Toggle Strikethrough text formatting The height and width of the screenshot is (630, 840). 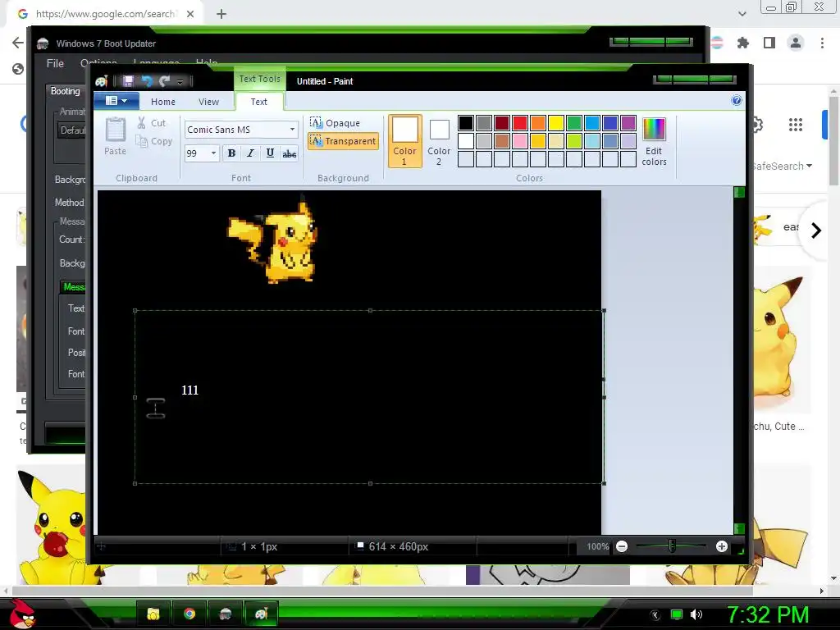(290, 153)
